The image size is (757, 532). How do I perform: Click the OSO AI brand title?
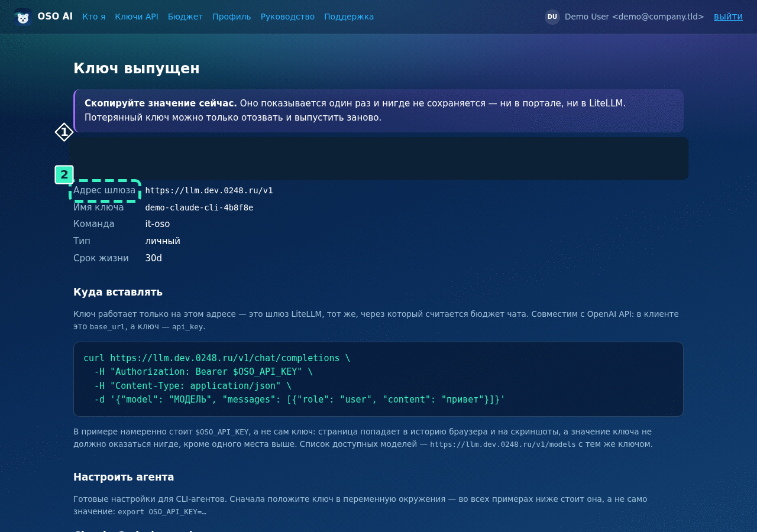[55, 17]
